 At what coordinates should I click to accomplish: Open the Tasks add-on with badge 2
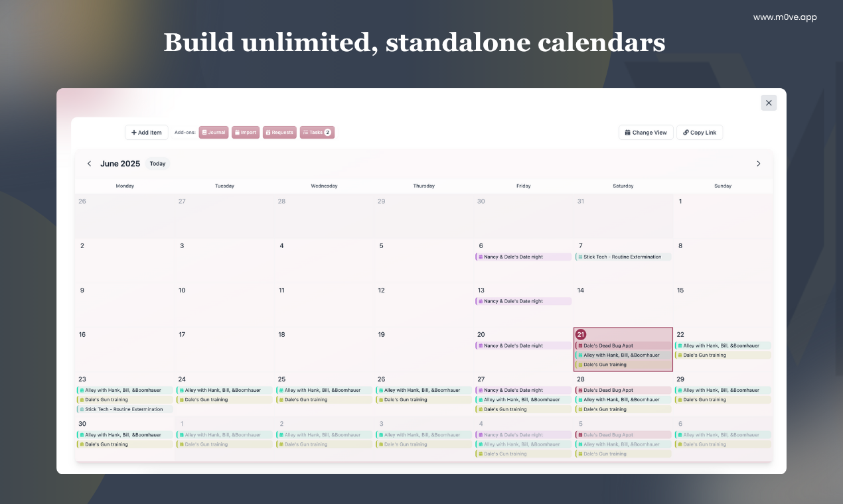(317, 133)
